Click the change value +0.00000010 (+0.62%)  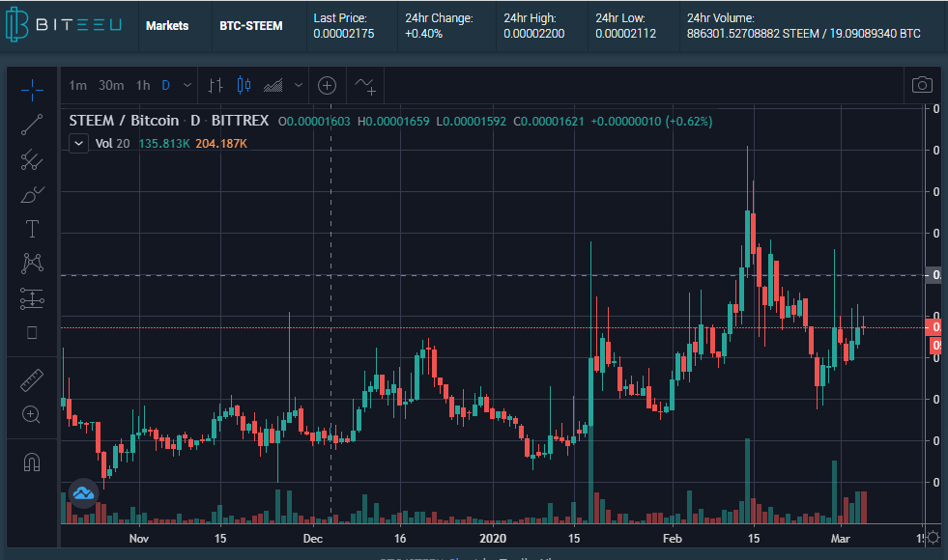point(651,122)
